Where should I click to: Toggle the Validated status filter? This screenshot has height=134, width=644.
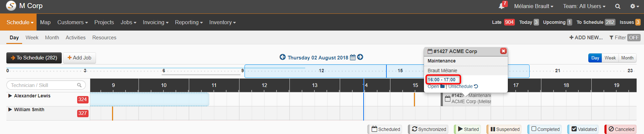pyautogui.click(x=584, y=129)
